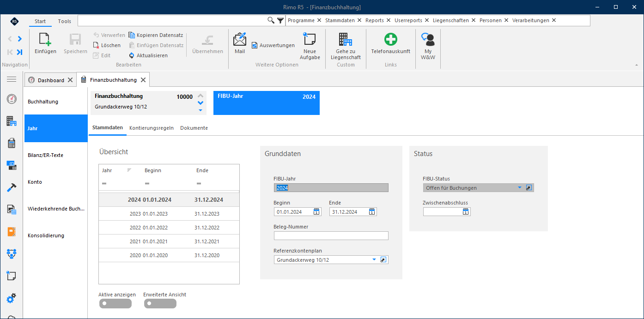Open the people group sidebar icon
The height and width of the screenshot is (319, 644).
[12, 253]
